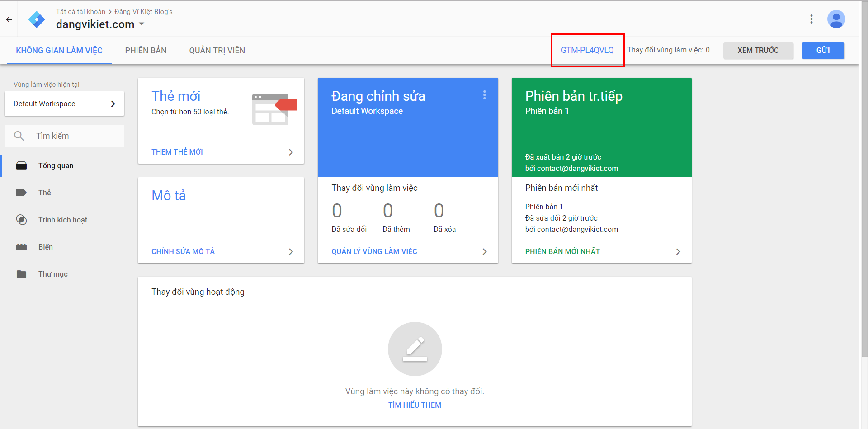The image size is (868, 429).
Task: Click Đã xuất bản 2 giờ trước text
Action: 563,157
